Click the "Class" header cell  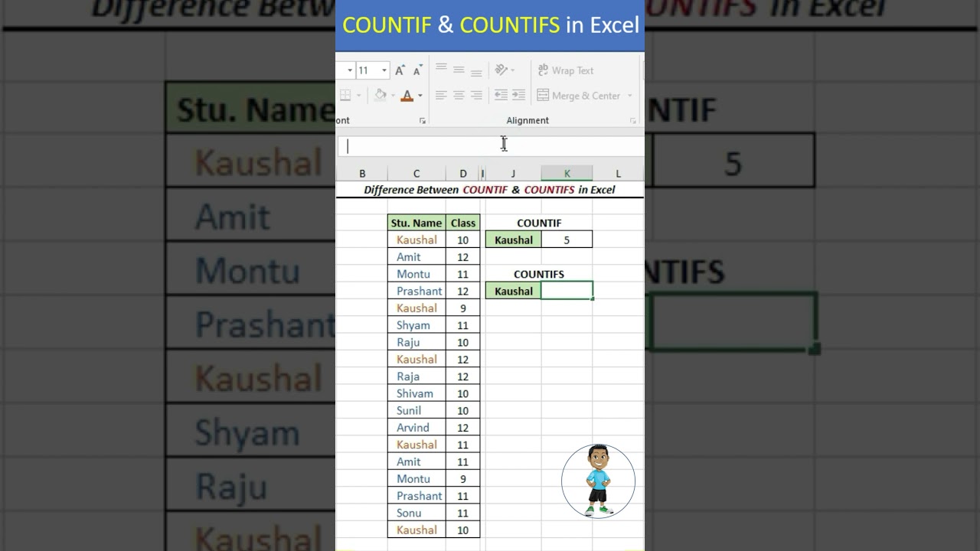(x=463, y=223)
